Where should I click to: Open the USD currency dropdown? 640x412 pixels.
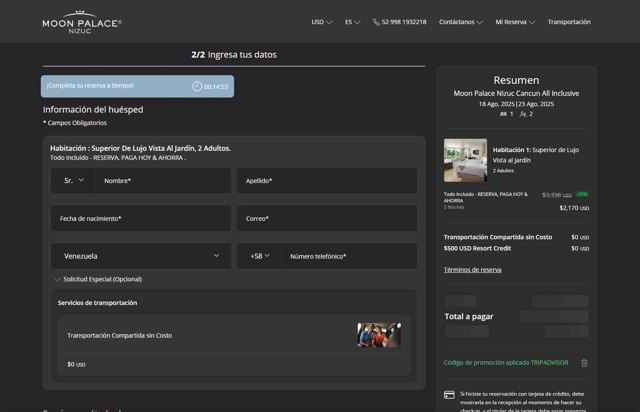322,22
